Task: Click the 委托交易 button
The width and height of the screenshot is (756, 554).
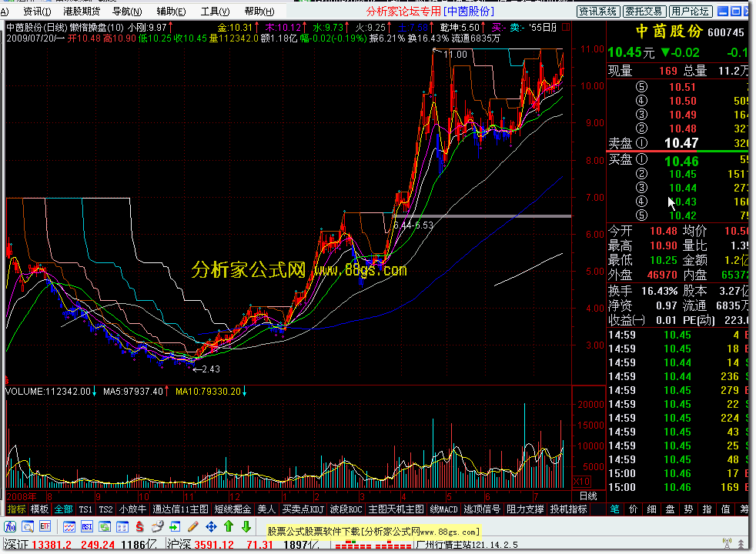Action: pos(644,11)
